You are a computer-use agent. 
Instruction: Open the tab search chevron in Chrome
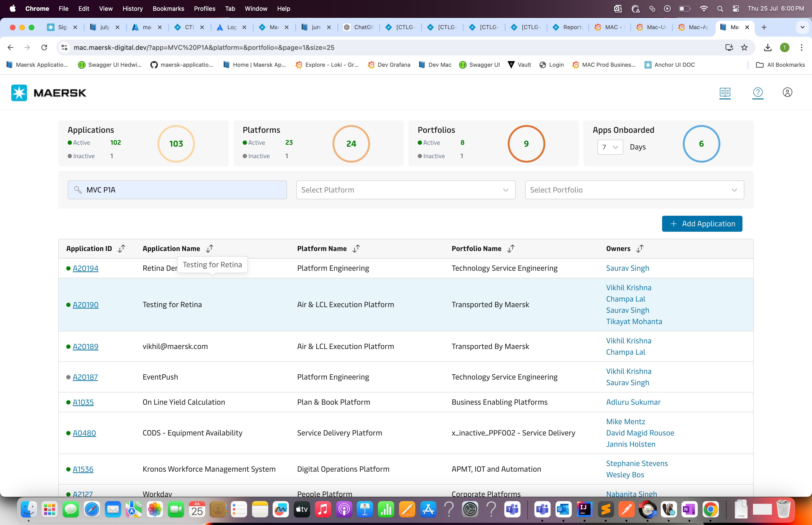coord(802,27)
